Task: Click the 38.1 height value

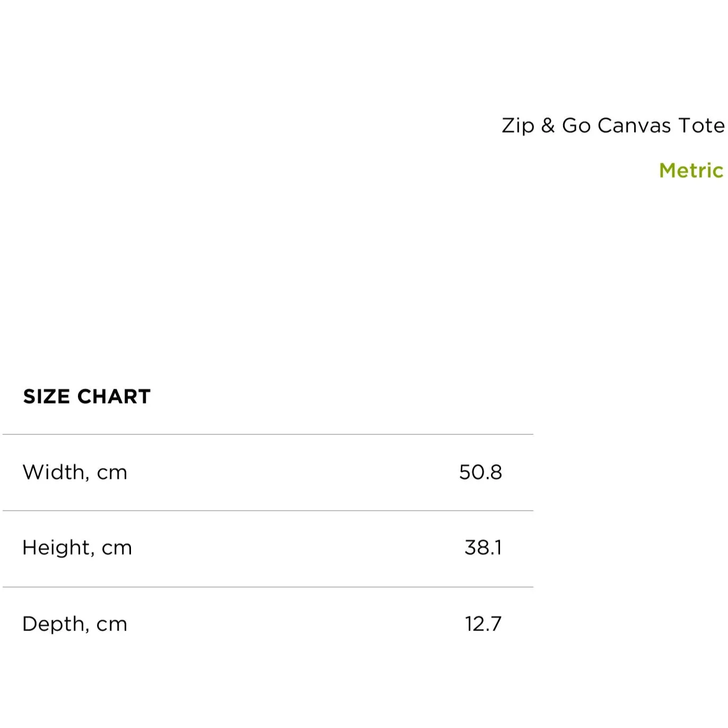Action: click(x=483, y=547)
